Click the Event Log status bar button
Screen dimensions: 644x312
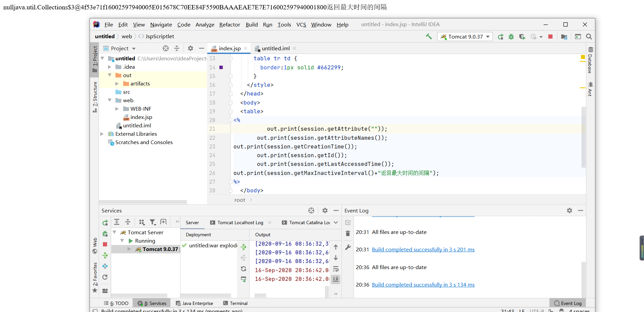coord(568,303)
